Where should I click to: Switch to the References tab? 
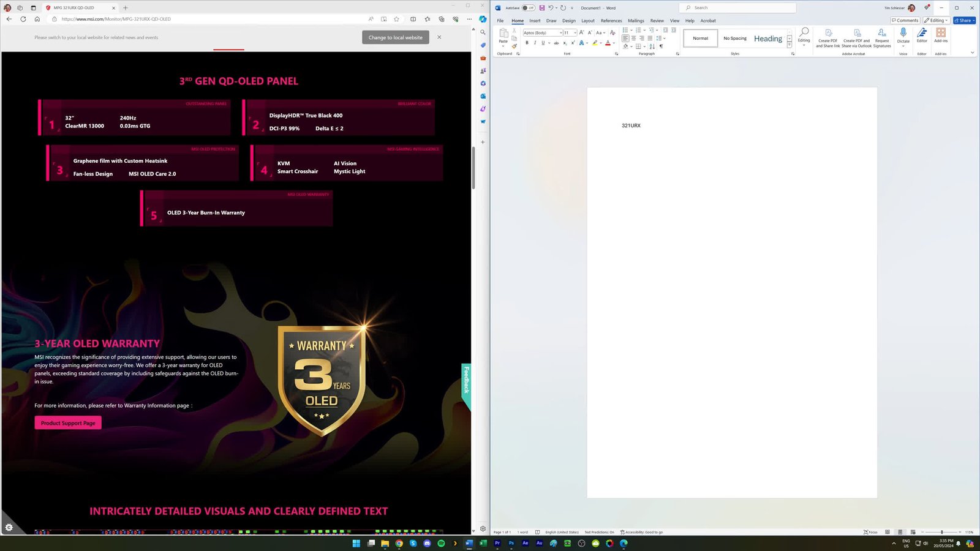pyautogui.click(x=611, y=21)
